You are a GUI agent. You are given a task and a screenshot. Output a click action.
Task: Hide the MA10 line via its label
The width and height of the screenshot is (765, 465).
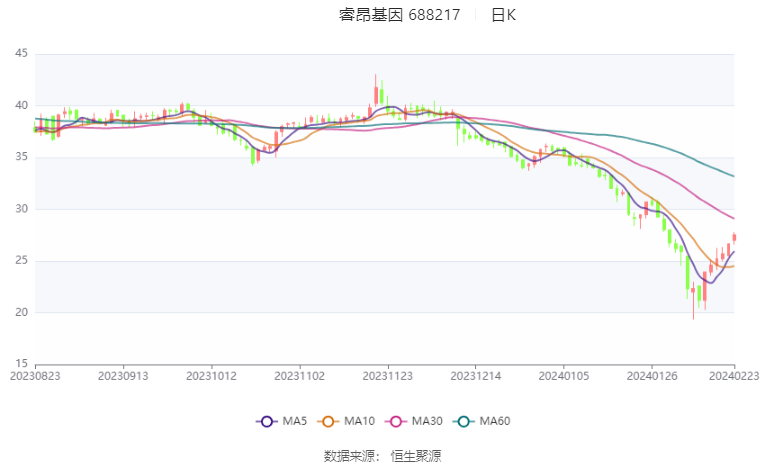point(359,421)
